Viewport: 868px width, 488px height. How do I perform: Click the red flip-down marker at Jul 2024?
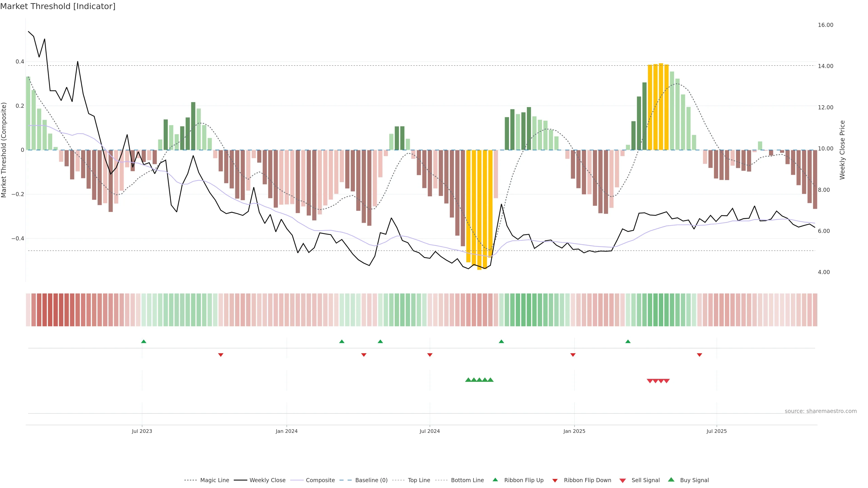click(x=430, y=355)
